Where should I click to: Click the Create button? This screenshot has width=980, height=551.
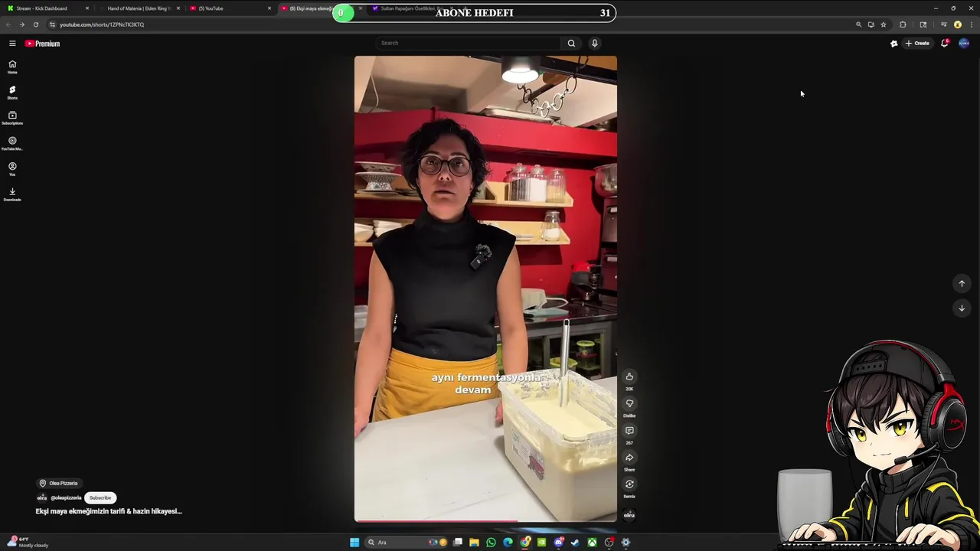(x=917, y=44)
